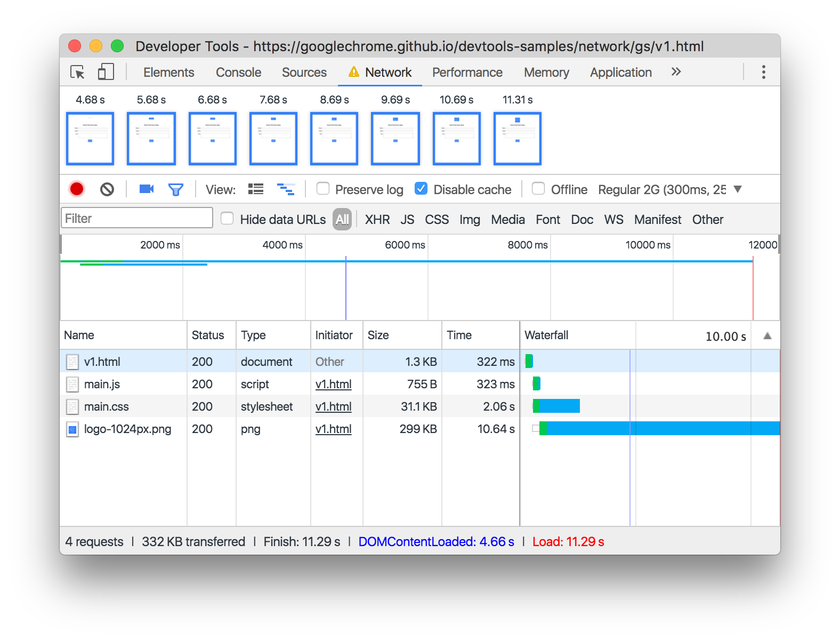Viewport: 840px width, 640px height.
Task: Open the DevTools three-dot menu
Action: [x=764, y=72]
